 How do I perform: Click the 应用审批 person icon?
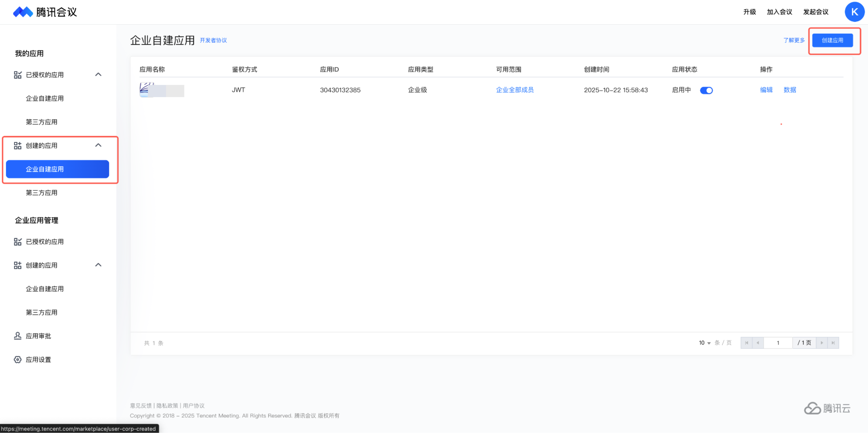click(17, 336)
